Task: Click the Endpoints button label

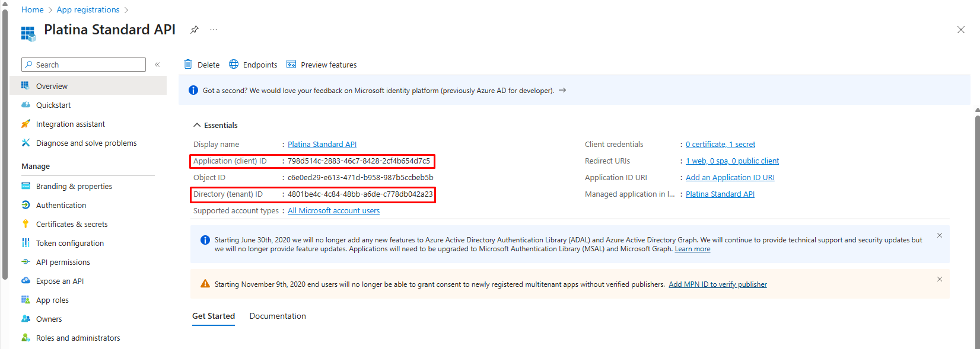Action: click(260, 65)
